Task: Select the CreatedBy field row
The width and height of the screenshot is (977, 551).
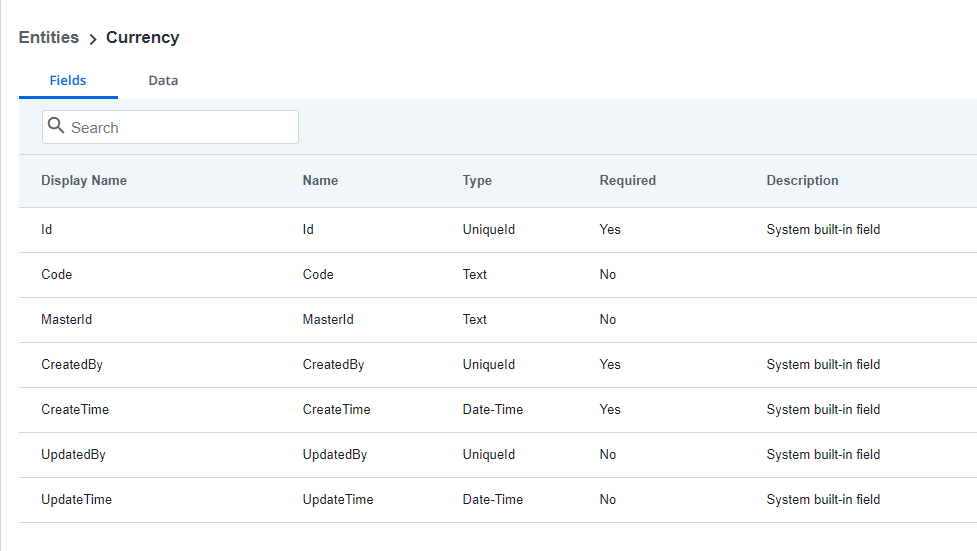Action: point(498,365)
